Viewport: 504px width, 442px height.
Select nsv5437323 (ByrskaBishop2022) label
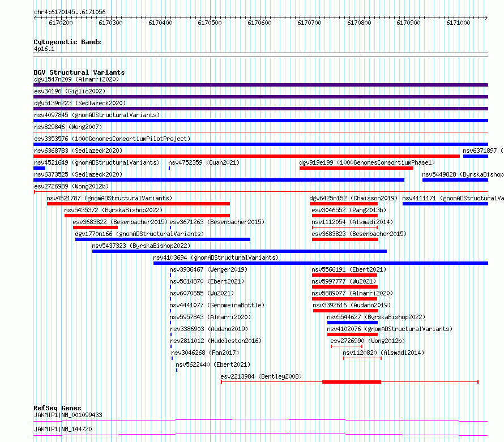pos(141,246)
